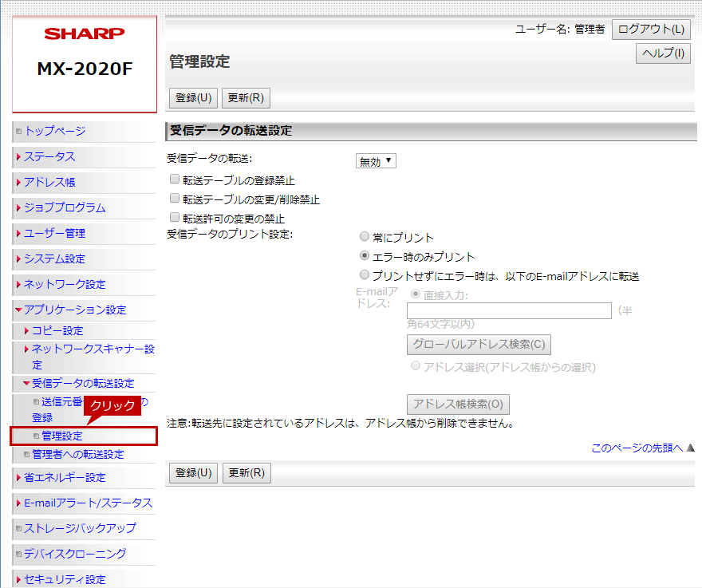The image size is (702, 588).
Task: Open トップページ in the sidebar
Action: click(54, 131)
